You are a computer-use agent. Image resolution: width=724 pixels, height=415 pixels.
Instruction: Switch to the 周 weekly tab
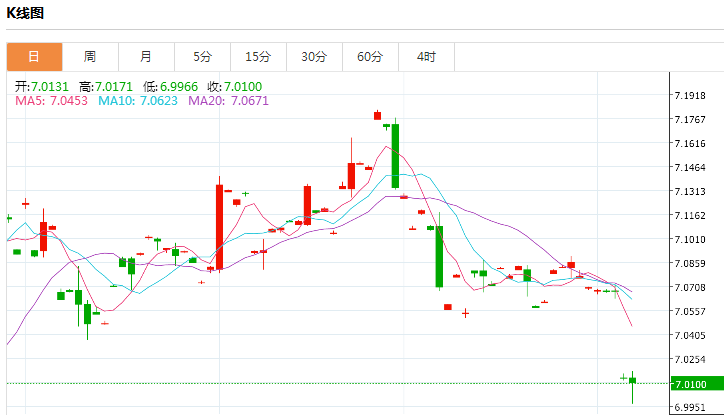click(90, 57)
